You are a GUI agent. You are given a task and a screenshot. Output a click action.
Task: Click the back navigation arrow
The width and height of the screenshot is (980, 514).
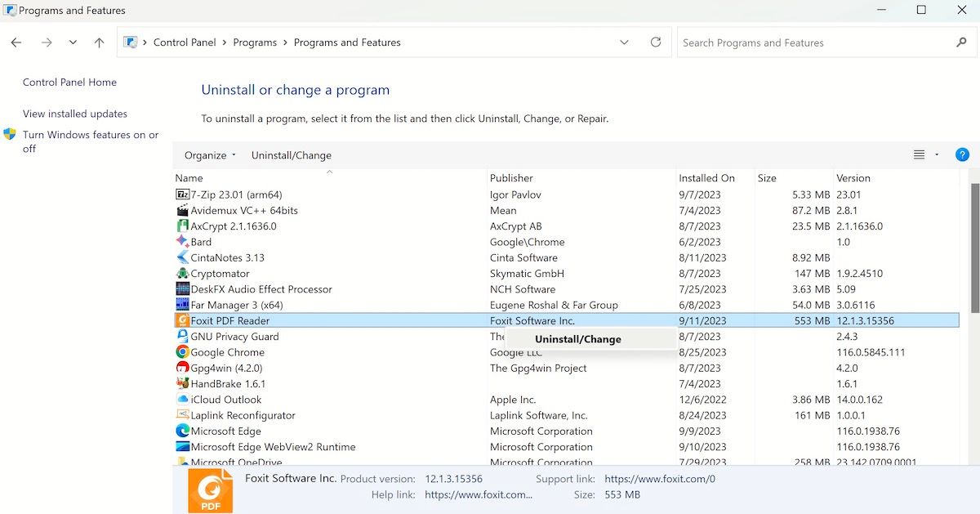[x=16, y=42]
